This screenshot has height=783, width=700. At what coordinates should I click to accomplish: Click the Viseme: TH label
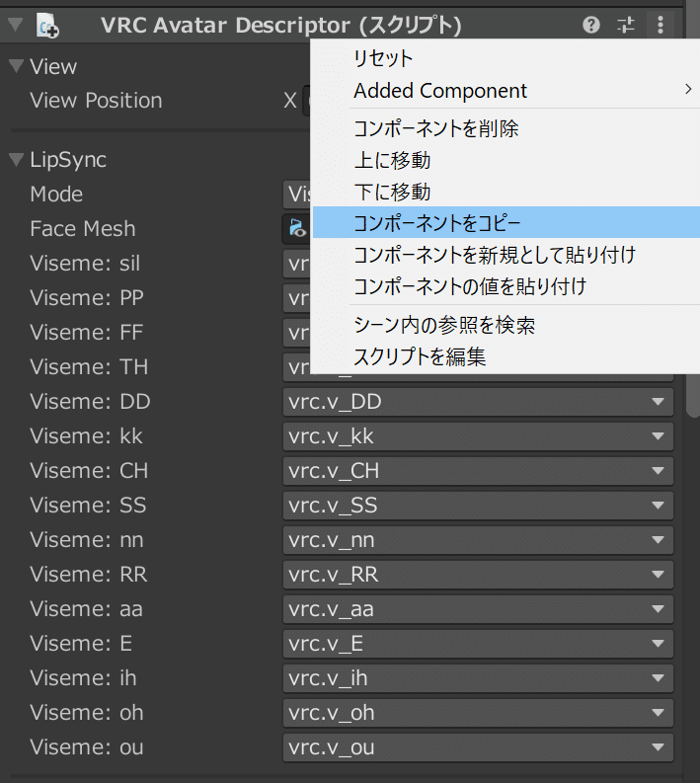(89, 367)
